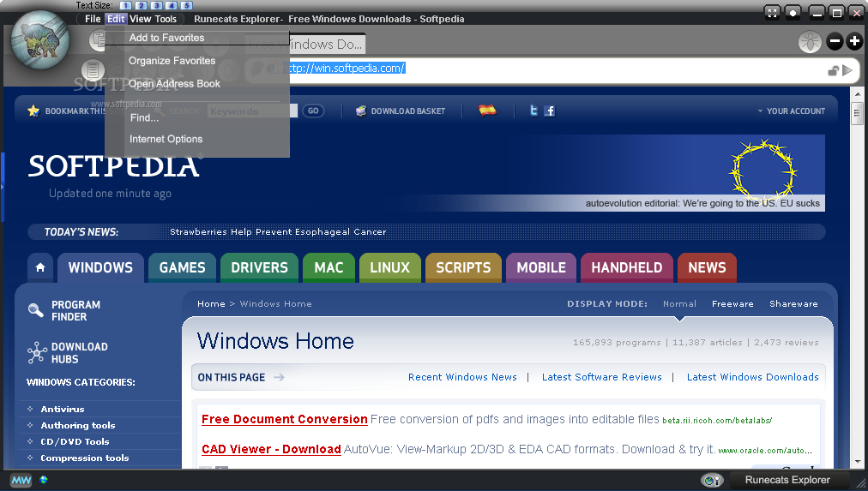Open the File menu

[93, 19]
